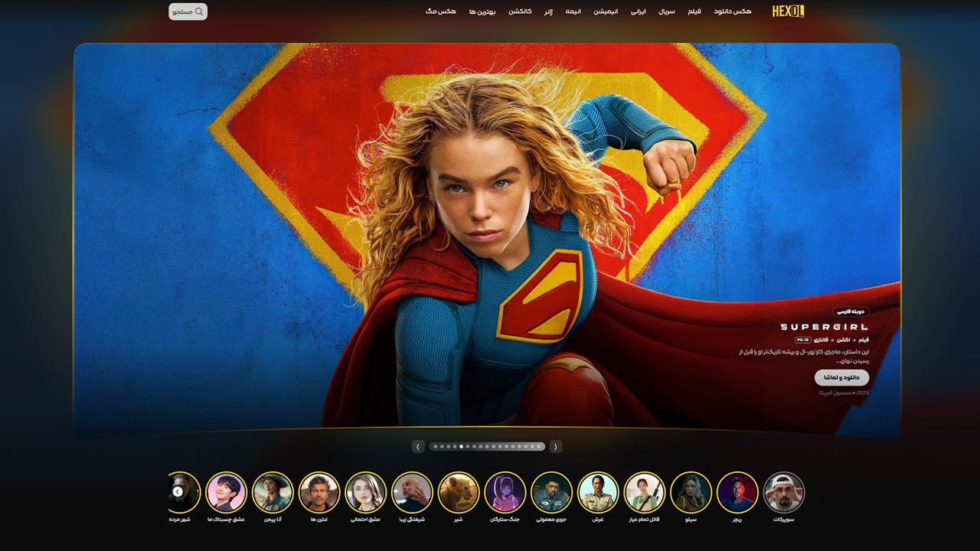Open the شیر story circle

click(459, 492)
